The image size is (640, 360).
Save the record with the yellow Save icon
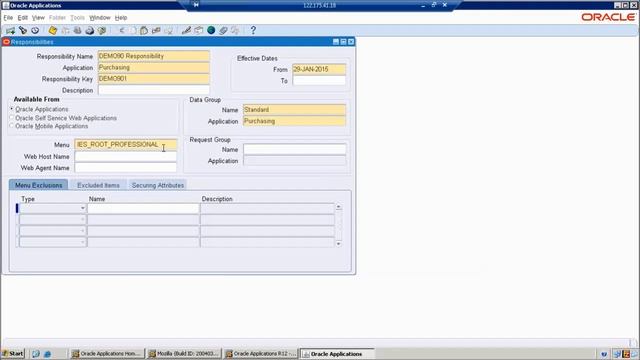tap(53, 31)
